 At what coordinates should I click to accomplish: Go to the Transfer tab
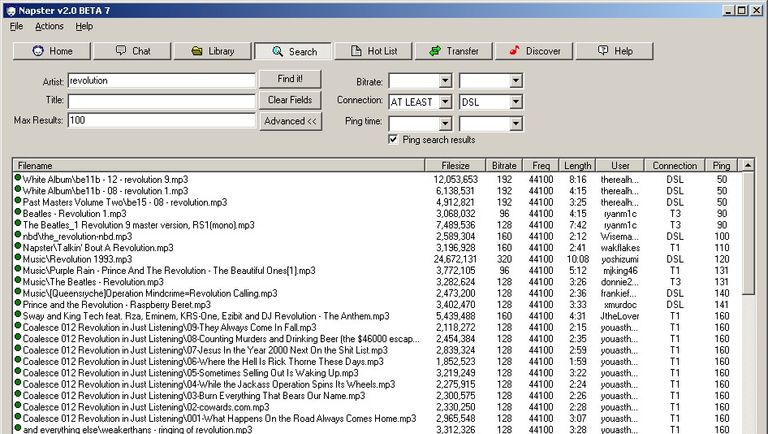tap(454, 51)
